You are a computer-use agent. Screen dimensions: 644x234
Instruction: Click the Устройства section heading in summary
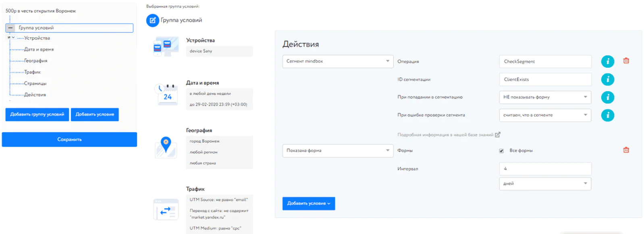point(200,40)
